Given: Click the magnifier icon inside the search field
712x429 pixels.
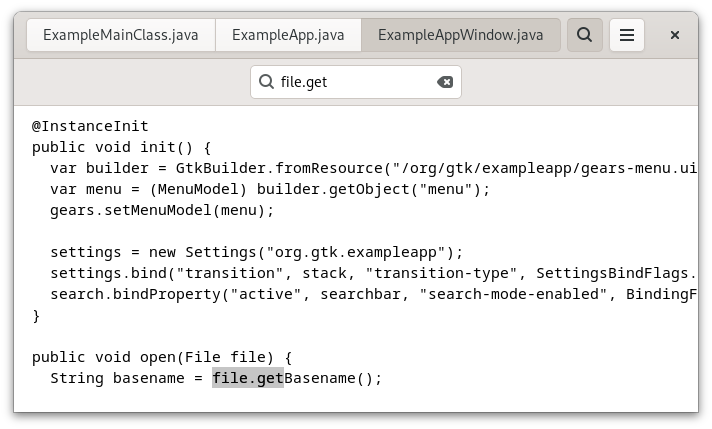Looking at the screenshot, I should tap(266, 82).
